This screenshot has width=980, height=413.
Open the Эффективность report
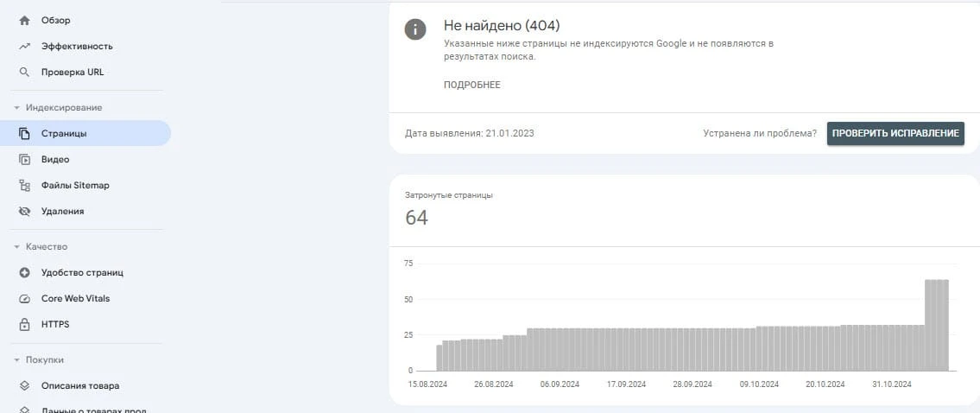85,47
